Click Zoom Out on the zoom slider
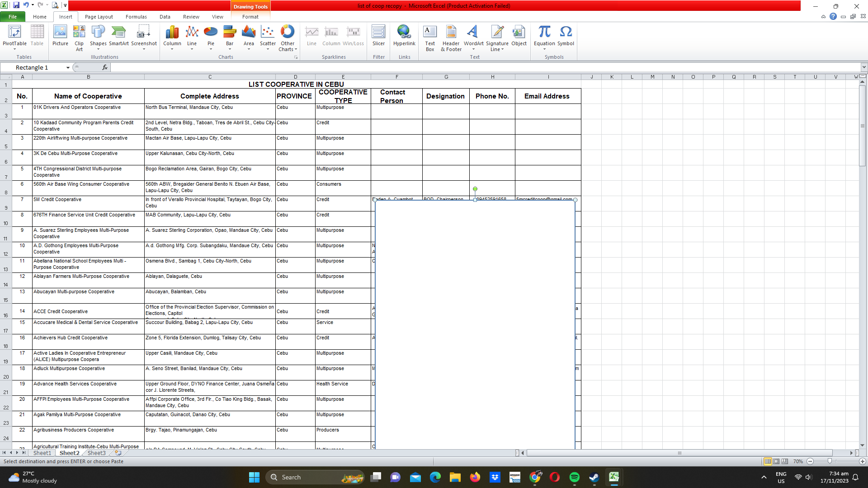868x488 pixels. point(811,461)
